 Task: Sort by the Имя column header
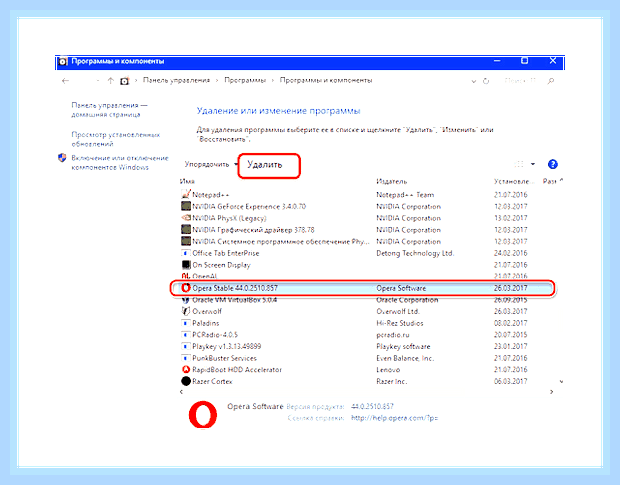point(187,181)
